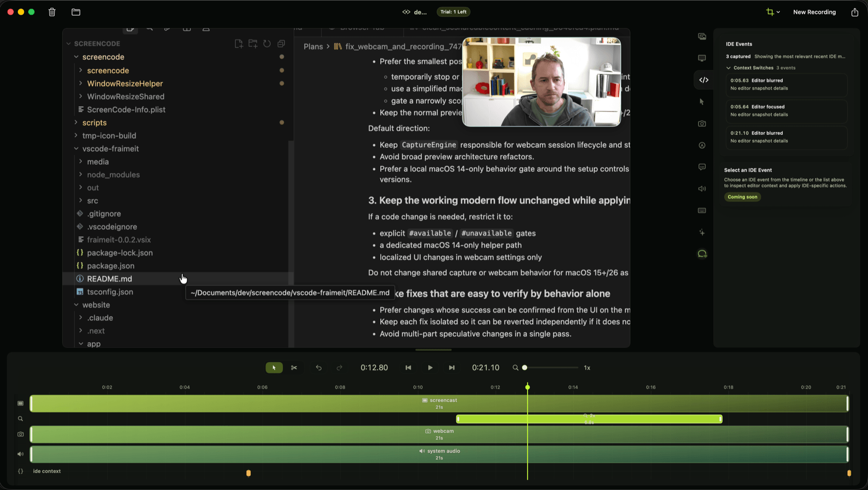
Task: Select the screencast clip on timeline
Action: 439,404
